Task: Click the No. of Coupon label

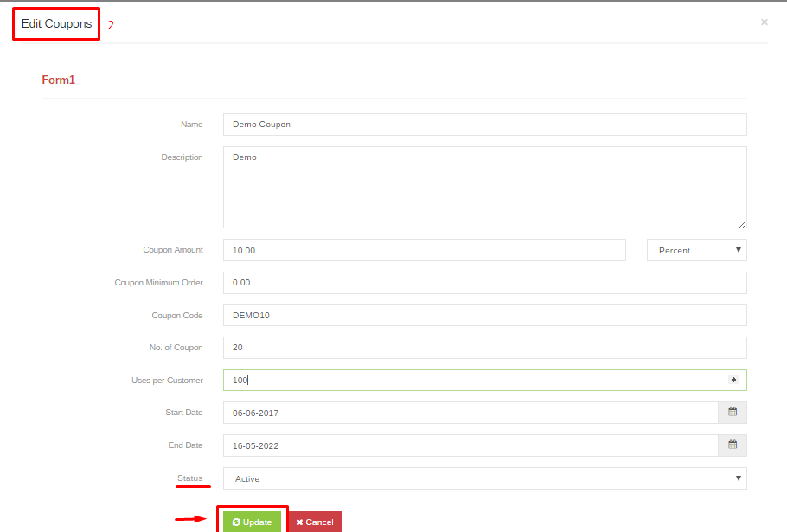Action: (x=176, y=347)
